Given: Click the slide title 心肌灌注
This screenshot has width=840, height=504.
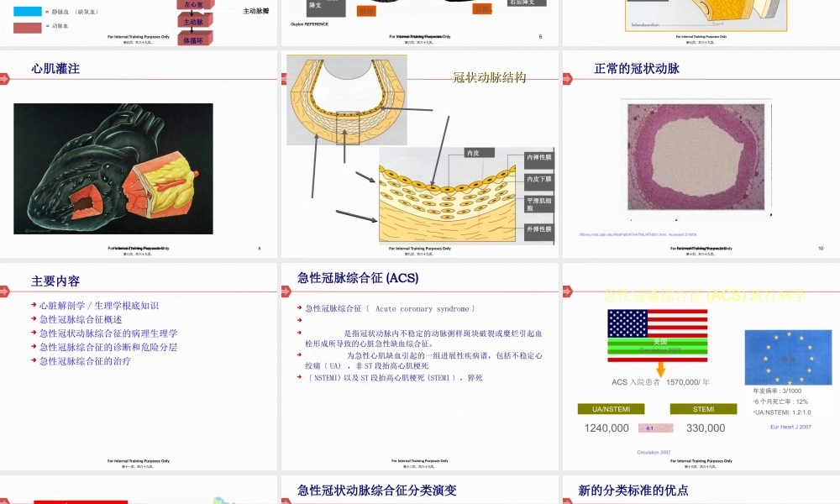Looking at the screenshot, I should pos(55,69).
